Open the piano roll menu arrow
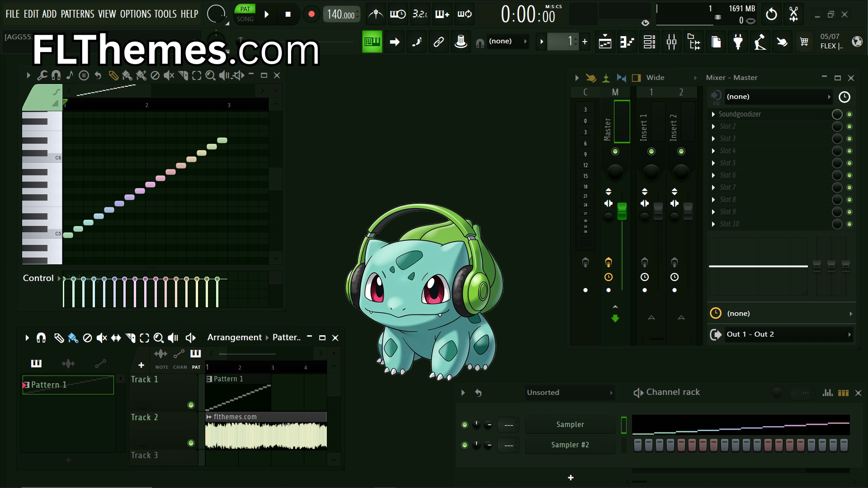The image size is (868, 488). point(28,75)
